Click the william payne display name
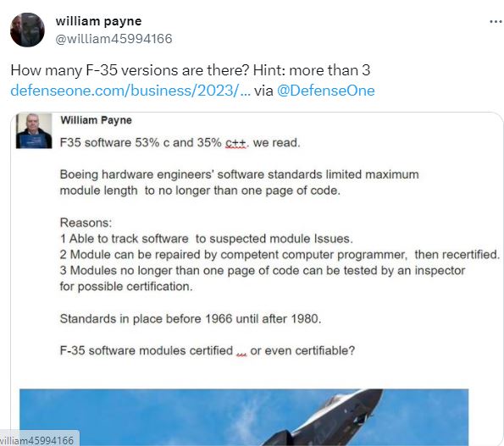504x446 pixels. [x=98, y=21]
